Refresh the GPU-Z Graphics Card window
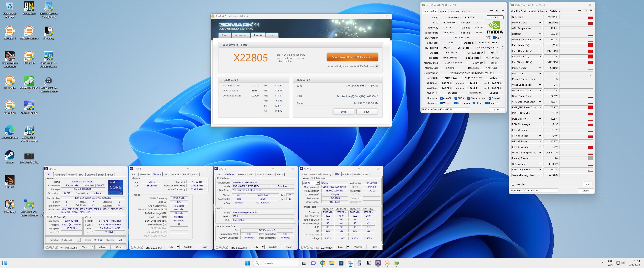The width and height of the screenshot is (644, 268). (x=497, y=11)
